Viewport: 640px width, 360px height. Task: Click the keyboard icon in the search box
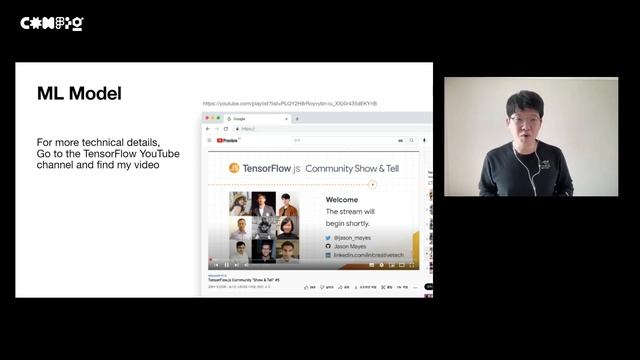click(x=400, y=140)
